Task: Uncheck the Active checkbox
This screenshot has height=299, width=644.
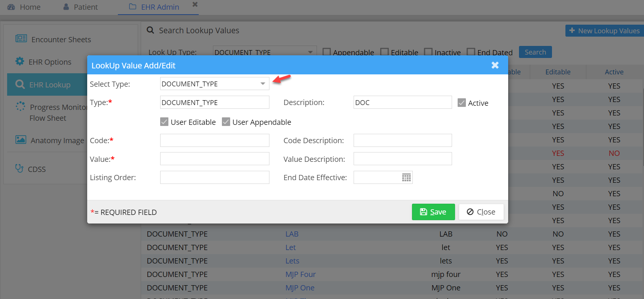Action: [462, 103]
